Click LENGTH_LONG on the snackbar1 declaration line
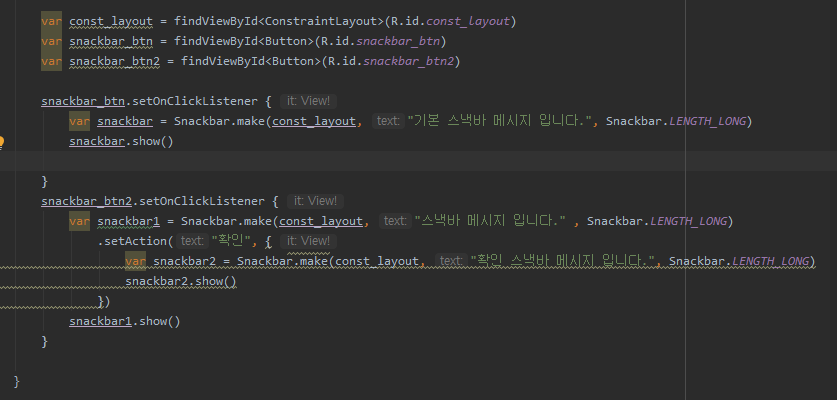 pos(689,221)
